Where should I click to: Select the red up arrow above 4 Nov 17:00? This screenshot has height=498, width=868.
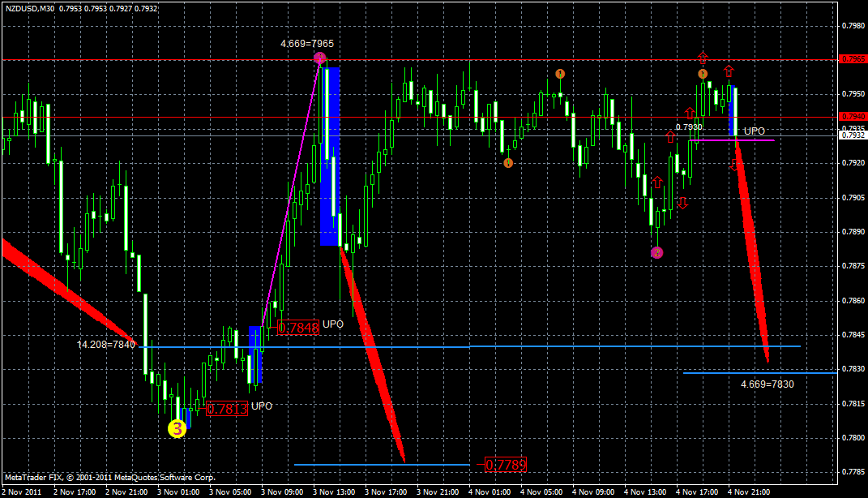[x=689, y=112]
